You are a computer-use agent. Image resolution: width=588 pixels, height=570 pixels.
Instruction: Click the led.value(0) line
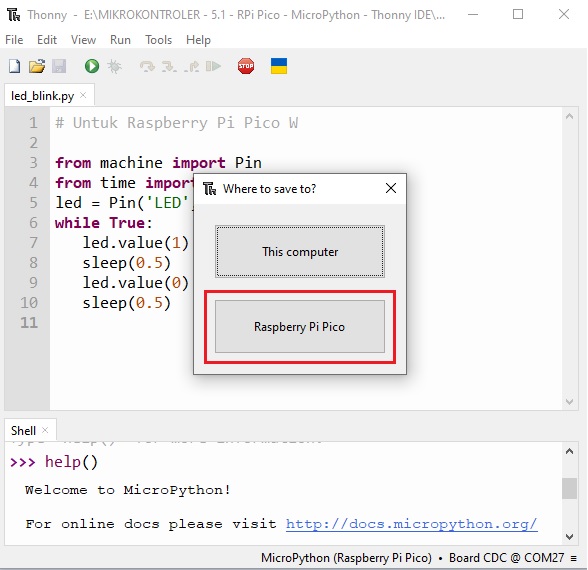pos(136,283)
